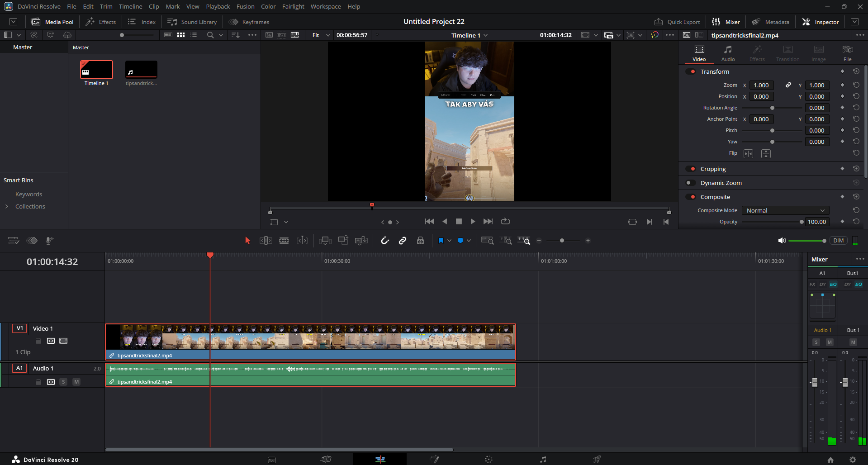Switch to the Fusion page icon
The width and height of the screenshot is (868, 465).
(x=435, y=460)
